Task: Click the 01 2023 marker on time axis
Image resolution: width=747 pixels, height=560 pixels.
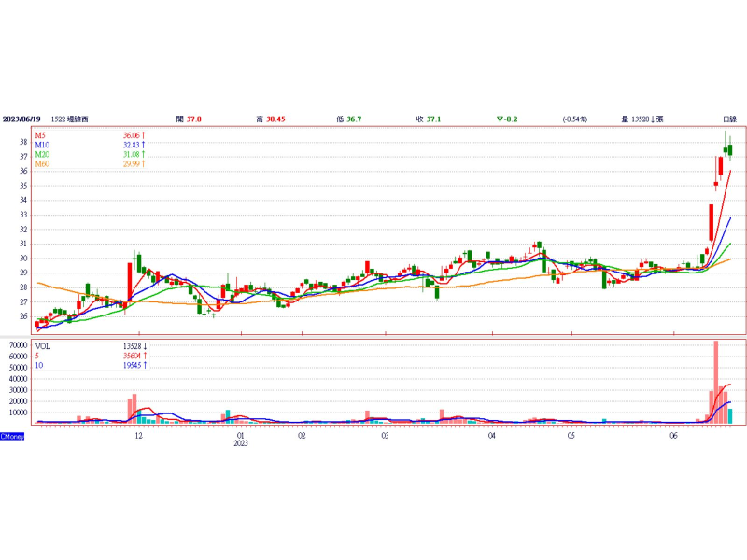Action: point(241,439)
